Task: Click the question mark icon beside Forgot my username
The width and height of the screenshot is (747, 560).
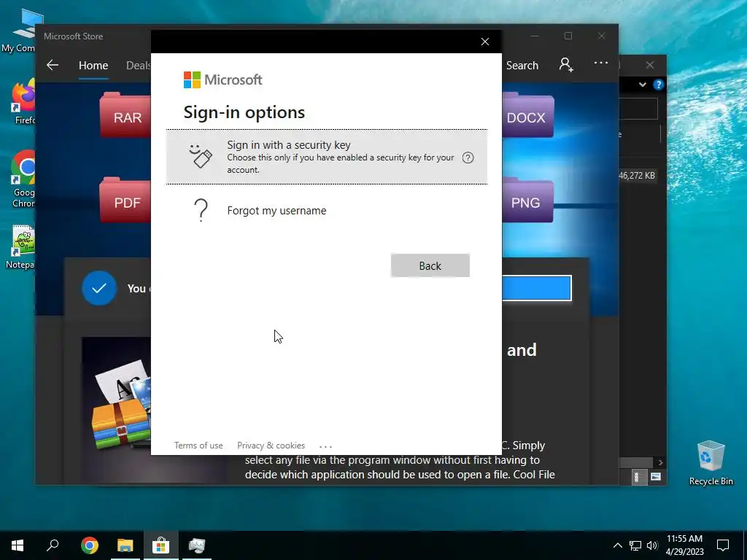Action: pos(201,210)
